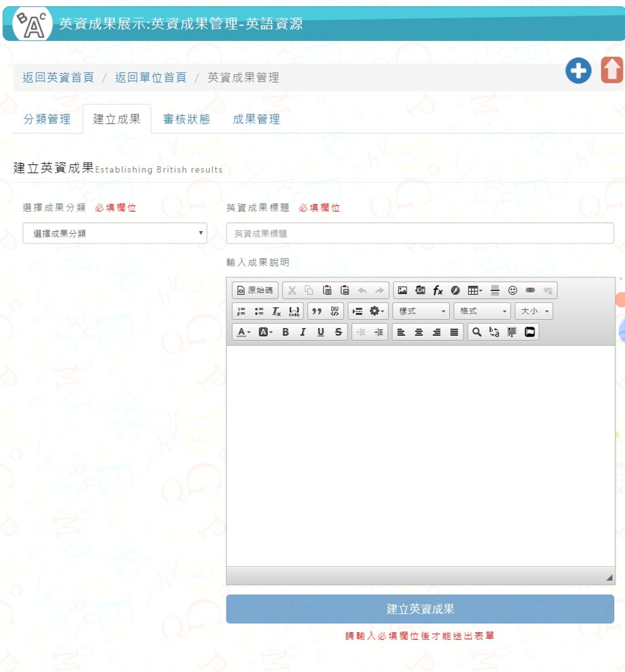Click the insert image icon in editor
The width and height of the screenshot is (625, 672).
[402, 290]
